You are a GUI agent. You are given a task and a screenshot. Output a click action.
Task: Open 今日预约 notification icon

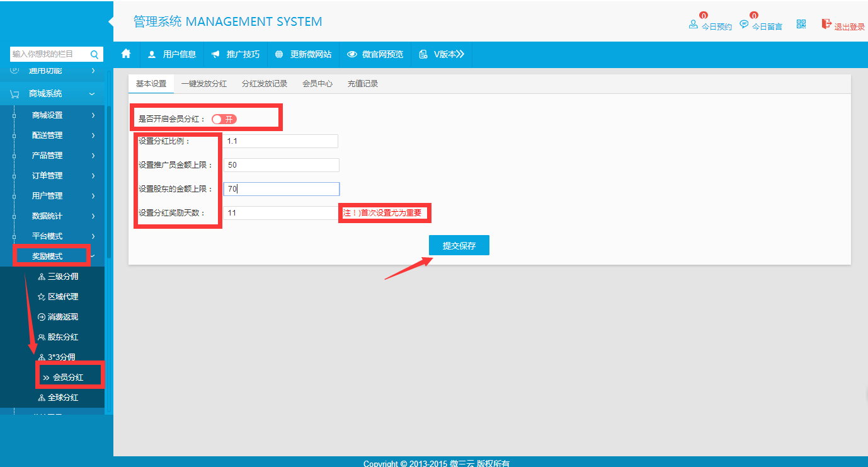pyautogui.click(x=694, y=25)
